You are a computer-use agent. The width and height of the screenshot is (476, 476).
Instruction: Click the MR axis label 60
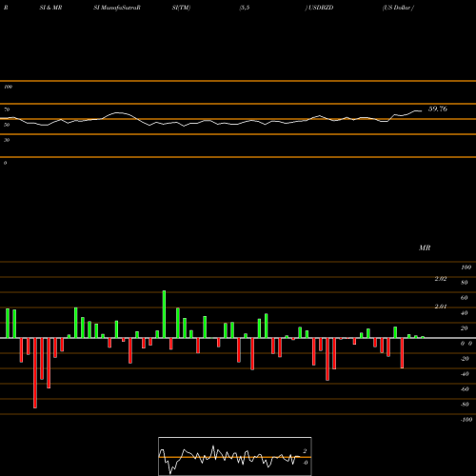click(465, 298)
